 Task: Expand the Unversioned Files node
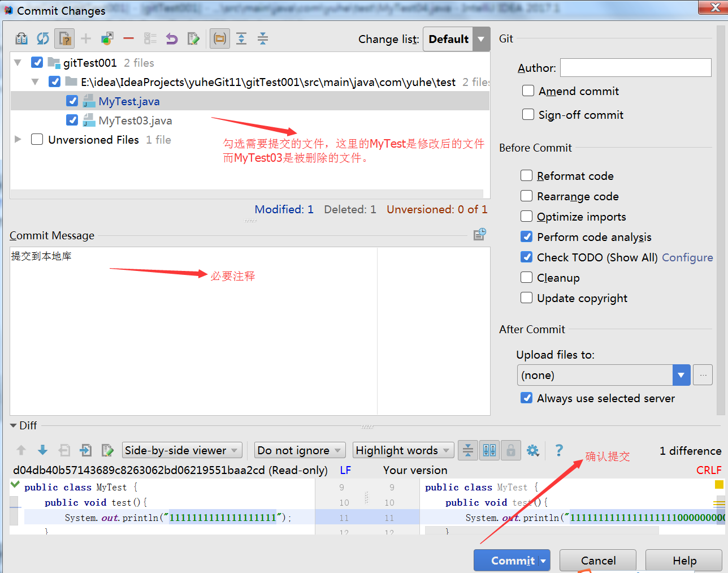(18, 139)
